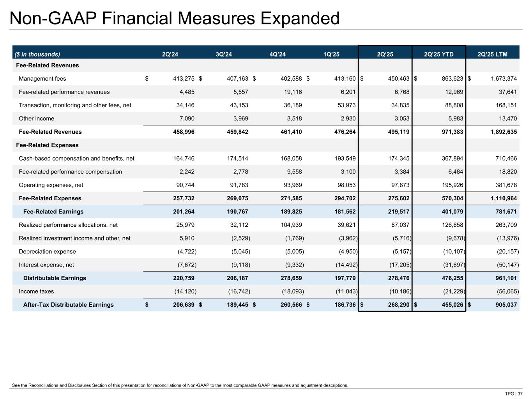Click the Fee-Related Earnings row label
The height and width of the screenshot is (399, 532).
coord(53,212)
